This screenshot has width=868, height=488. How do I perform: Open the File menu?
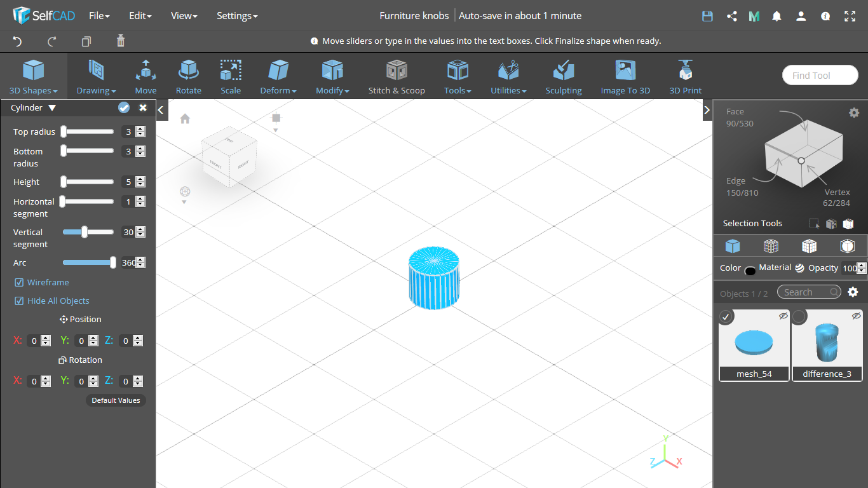pyautogui.click(x=99, y=16)
